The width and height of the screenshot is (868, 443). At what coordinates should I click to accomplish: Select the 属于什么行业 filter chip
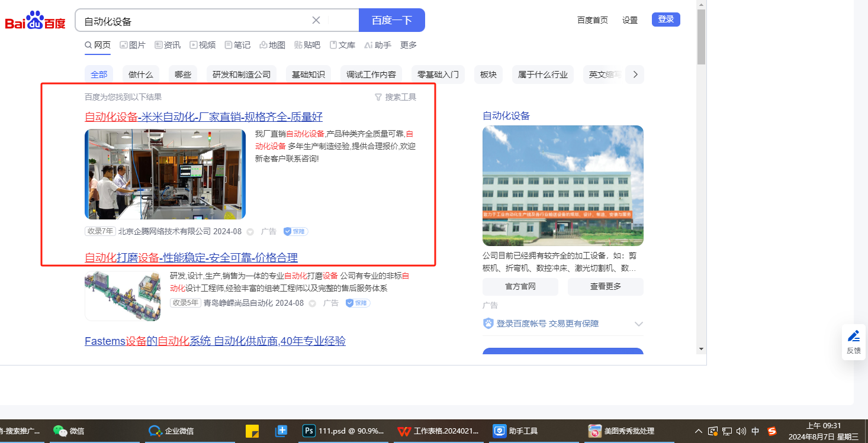543,75
